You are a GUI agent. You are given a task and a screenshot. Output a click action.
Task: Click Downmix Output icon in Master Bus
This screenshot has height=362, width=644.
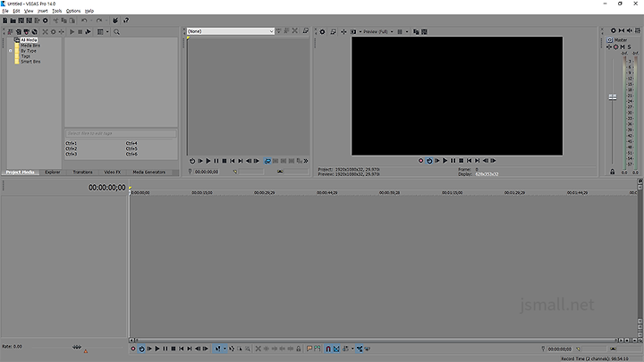[622, 30]
